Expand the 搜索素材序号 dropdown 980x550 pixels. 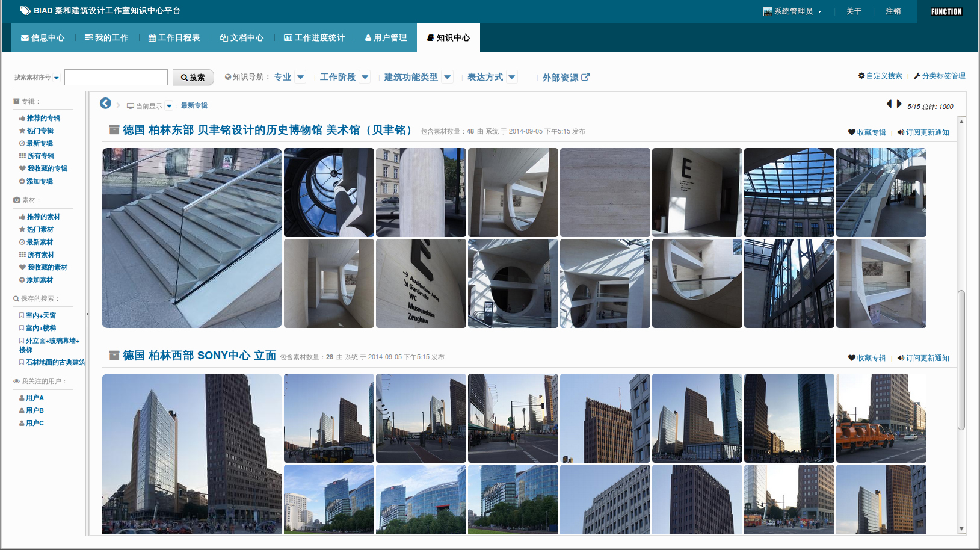(57, 78)
